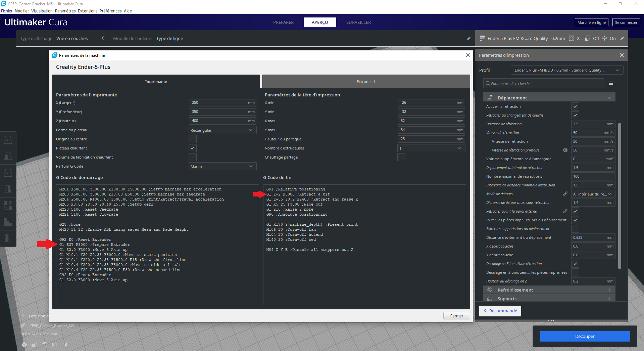This screenshot has height=351, width=644.
Task: Toggle Rétracter au changement de couche checkbox
Action: (575, 115)
